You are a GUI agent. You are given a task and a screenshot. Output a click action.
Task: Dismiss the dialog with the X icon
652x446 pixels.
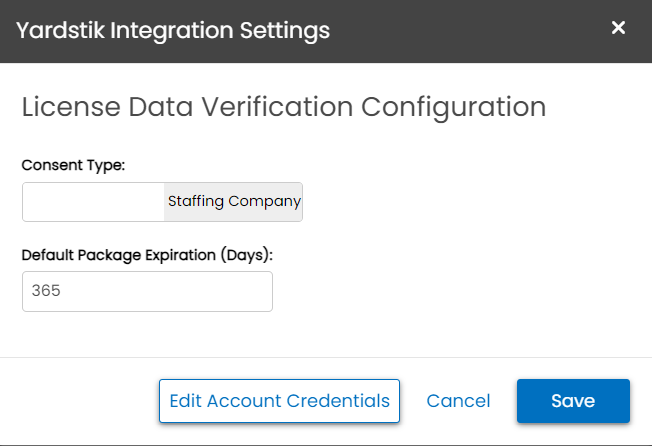[618, 28]
